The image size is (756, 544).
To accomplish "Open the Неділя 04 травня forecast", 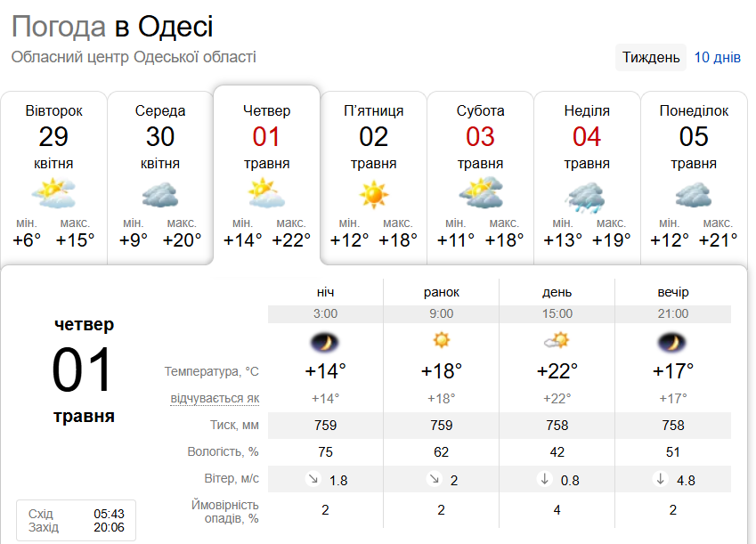I will click(x=587, y=136).
